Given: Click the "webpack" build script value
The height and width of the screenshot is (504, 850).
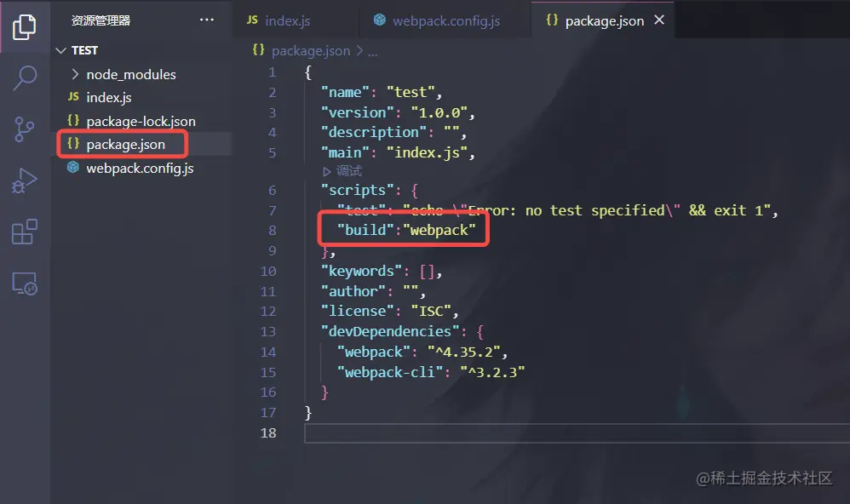Looking at the screenshot, I should pos(439,231).
